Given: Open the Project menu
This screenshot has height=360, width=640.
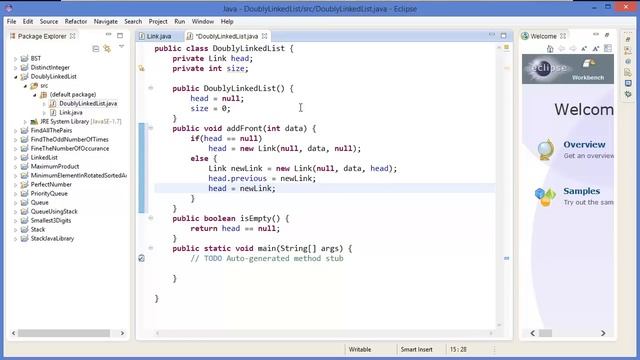Looking at the screenshot, I should point(158,22).
